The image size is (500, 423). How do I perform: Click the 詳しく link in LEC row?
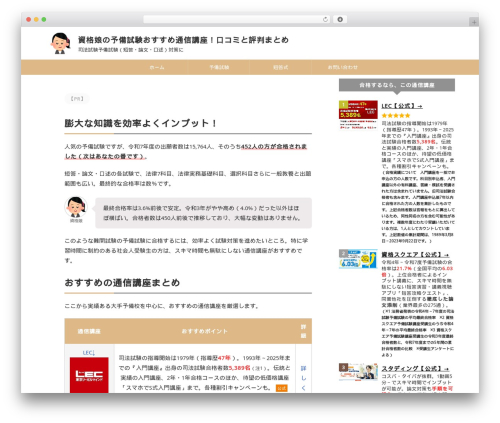(303, 378)
